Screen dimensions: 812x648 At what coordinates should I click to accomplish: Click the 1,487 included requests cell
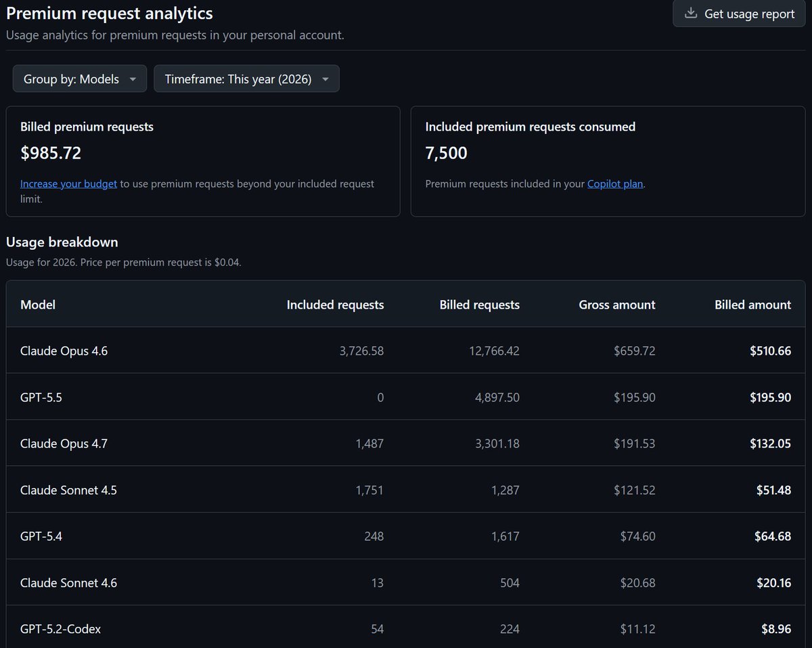(369, 444)
